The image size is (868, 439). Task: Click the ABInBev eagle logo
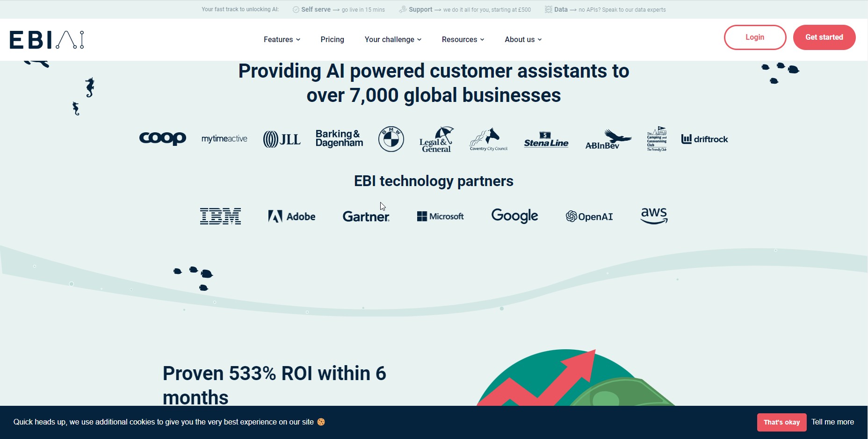click(x=608, y=139)
